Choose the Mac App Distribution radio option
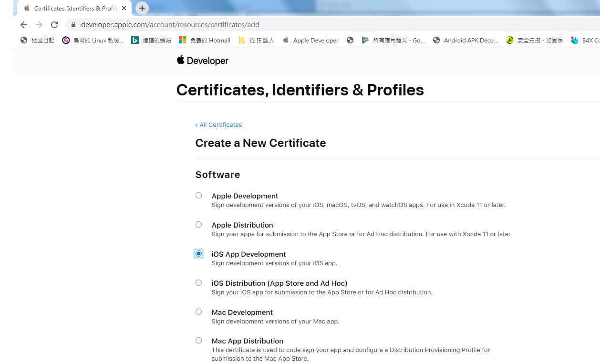This screenshot has width=600, height=364. point(199,341)
